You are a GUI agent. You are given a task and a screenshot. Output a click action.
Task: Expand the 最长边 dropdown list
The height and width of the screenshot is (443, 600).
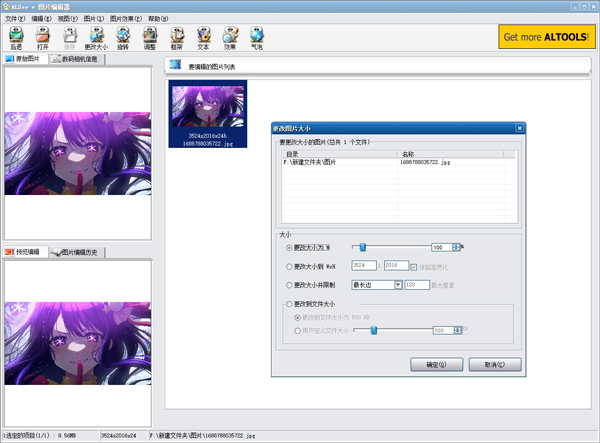(x=398, y=285)
